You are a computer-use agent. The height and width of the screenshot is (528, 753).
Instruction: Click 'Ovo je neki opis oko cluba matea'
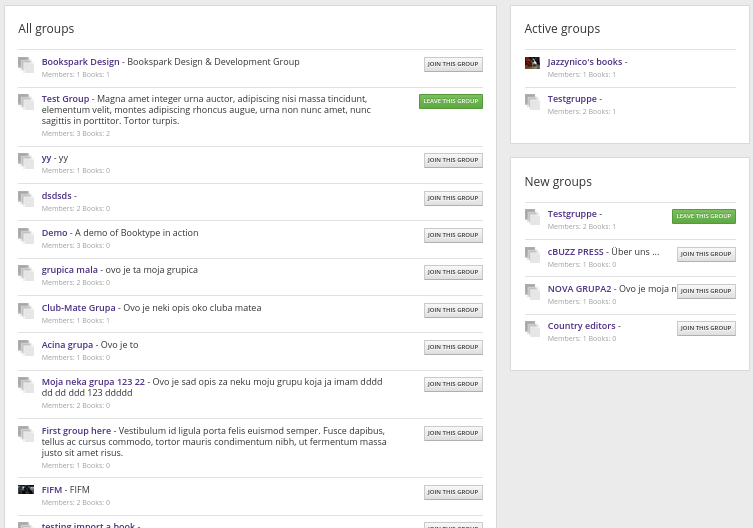tap(192, 308)
